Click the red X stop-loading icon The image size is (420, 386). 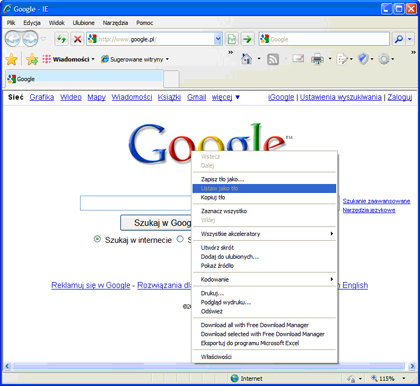(x=77, y=39)
